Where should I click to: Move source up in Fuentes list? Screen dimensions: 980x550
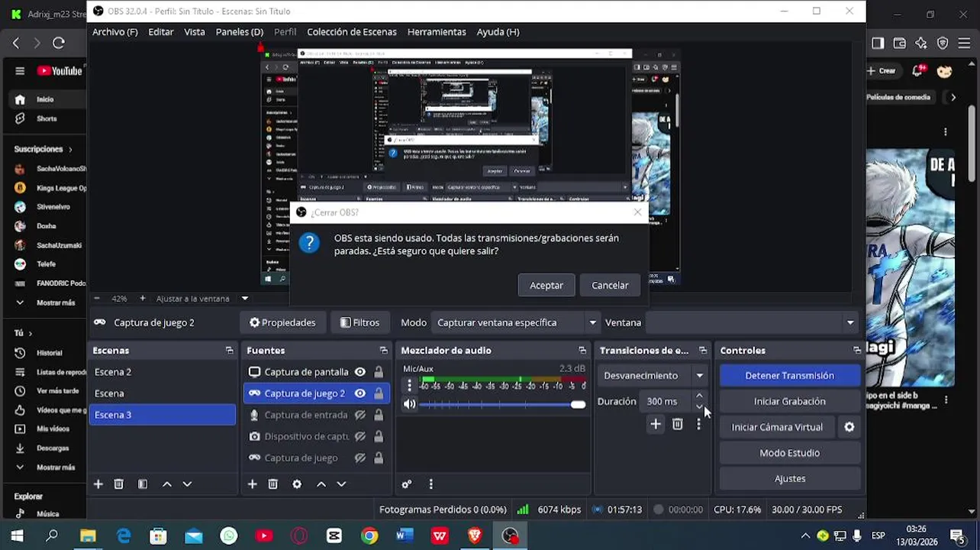321,484
